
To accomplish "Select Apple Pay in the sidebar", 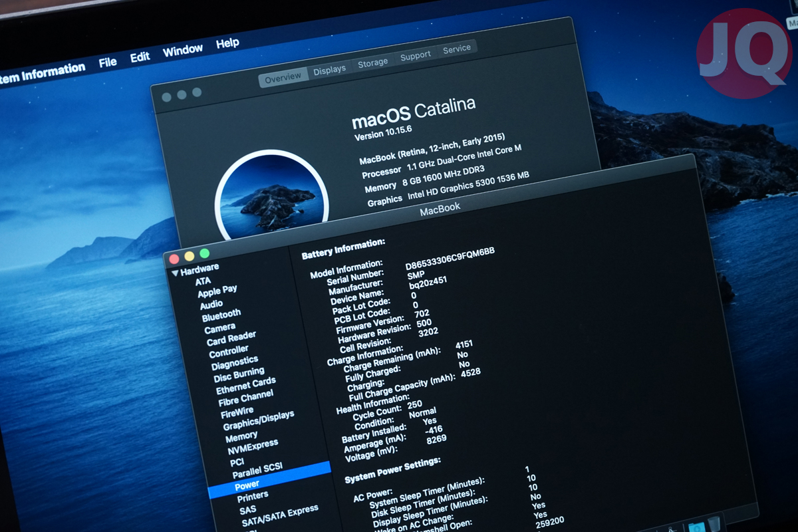I will [217, 291].
